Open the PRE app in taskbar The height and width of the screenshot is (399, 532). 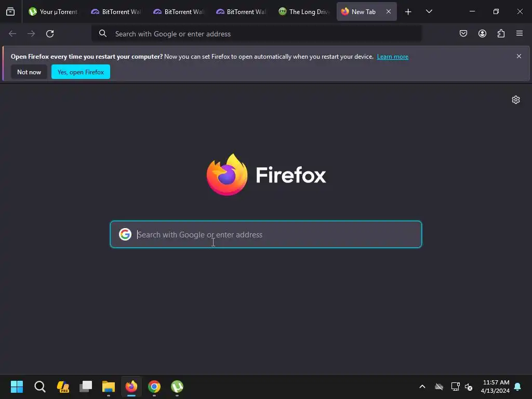coord(63,387)
